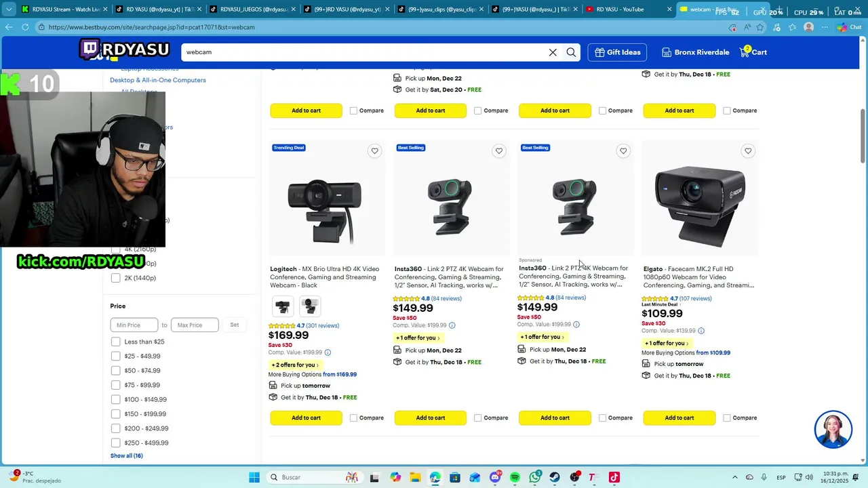Click the search magnifier icon in Best Buy search bar
Viewport: 868px width, 488px height.
(571, 52)
